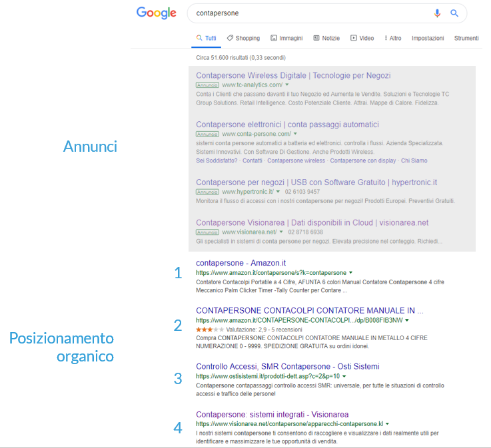The width and height of the screenshot is (491, 448).
Task: Open ad Contapersone Visionarea Dati disponibili in Cloud
Action: pyautogui.click(x=312, y=223)
